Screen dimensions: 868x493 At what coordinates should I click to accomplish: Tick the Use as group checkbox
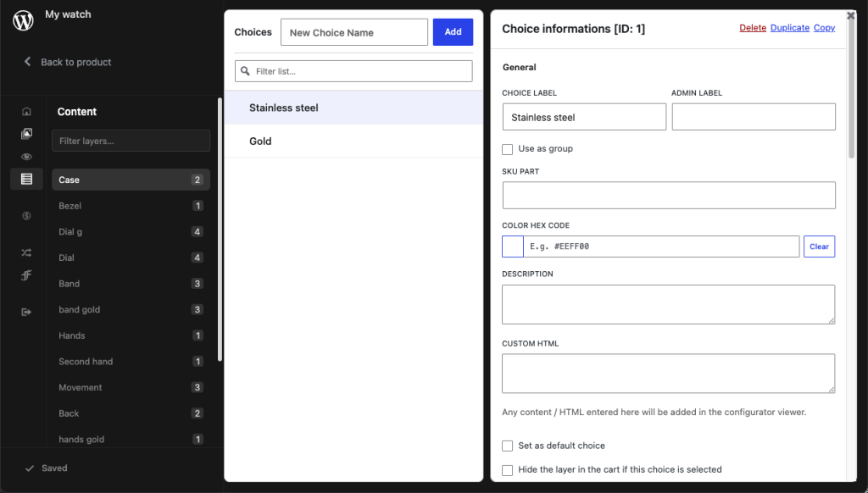pyautogui.click(x=507, y=149)
